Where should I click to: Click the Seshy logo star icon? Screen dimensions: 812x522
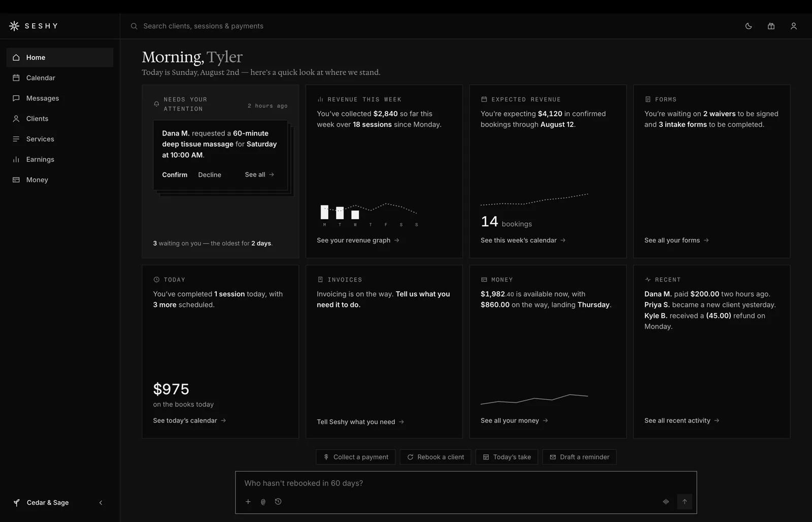coord(14,26)
